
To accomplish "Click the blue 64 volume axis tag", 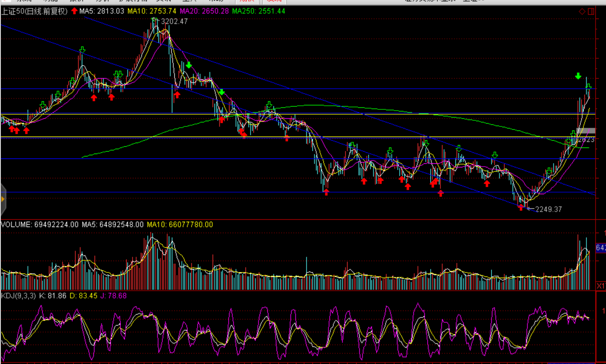I will (600, 248).
